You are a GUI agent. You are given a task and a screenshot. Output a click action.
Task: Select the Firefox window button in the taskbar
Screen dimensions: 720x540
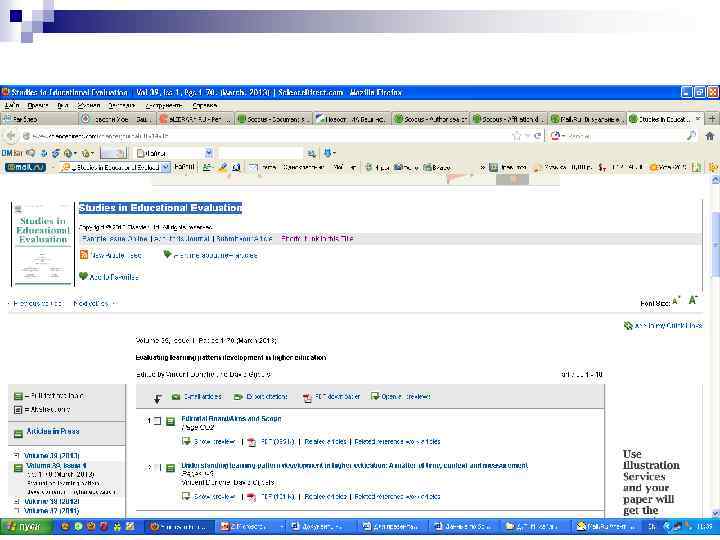point(179,527)
